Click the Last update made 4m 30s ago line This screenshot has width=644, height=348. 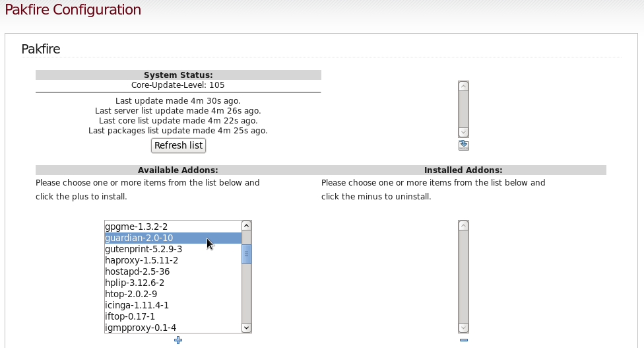click(178, 100)
